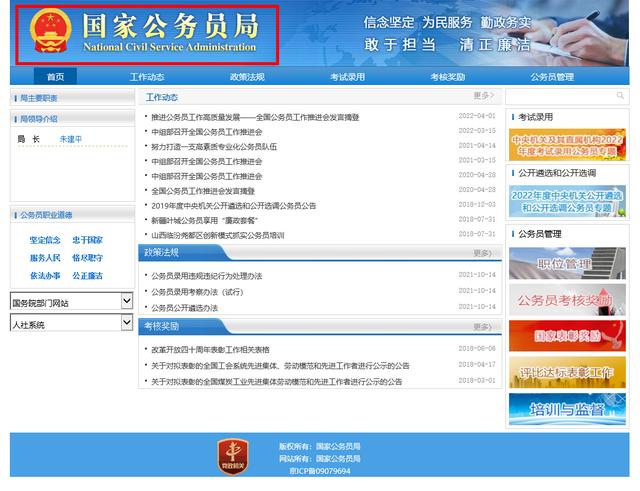Click 恪尽职守 in 公务员职业道德
Image resolution: width=640 pixels, height=491 pixels.
point(87,258)
